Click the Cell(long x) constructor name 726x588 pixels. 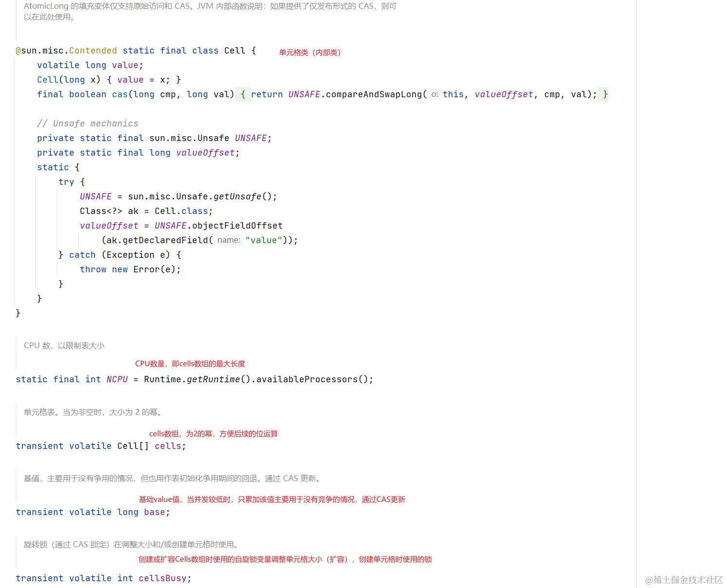48,80
